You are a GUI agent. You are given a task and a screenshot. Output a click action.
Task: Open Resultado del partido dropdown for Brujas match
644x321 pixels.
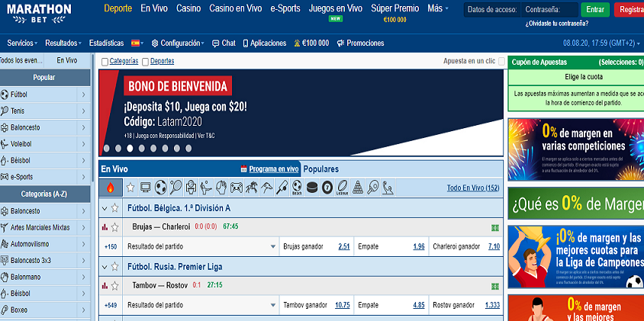[x=201, y=247]
